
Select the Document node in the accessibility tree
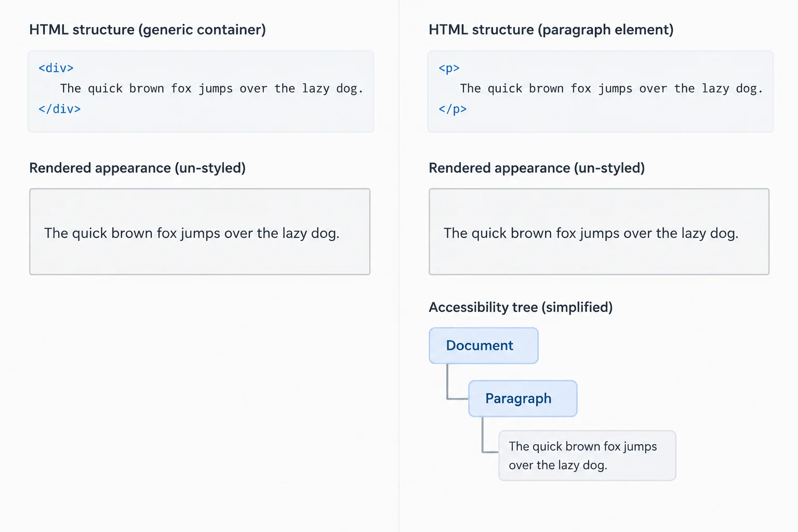(484, 345)
